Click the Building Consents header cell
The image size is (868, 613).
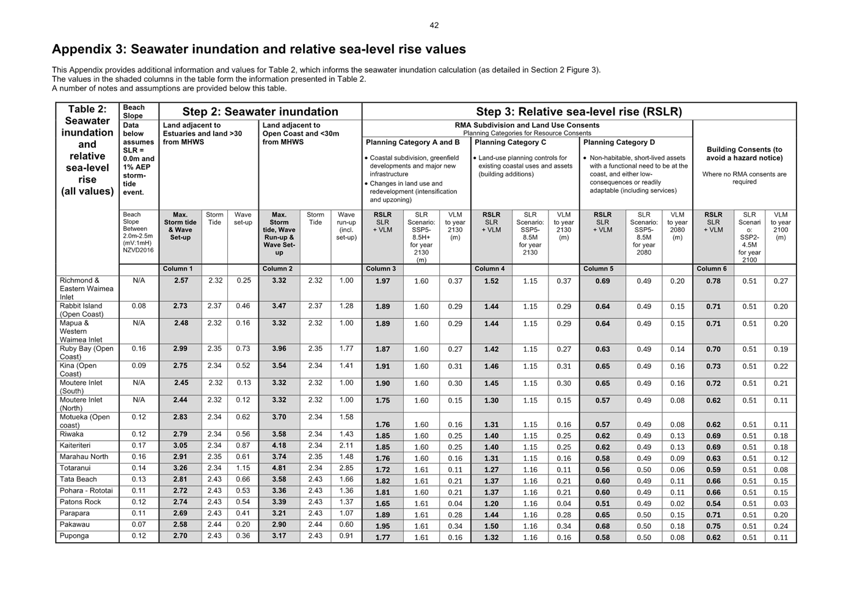tap(744, 154)
